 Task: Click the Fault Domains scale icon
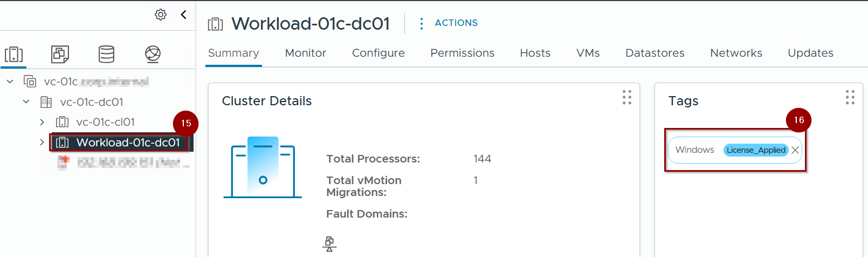pyautogui.click(x=329, y=244)
